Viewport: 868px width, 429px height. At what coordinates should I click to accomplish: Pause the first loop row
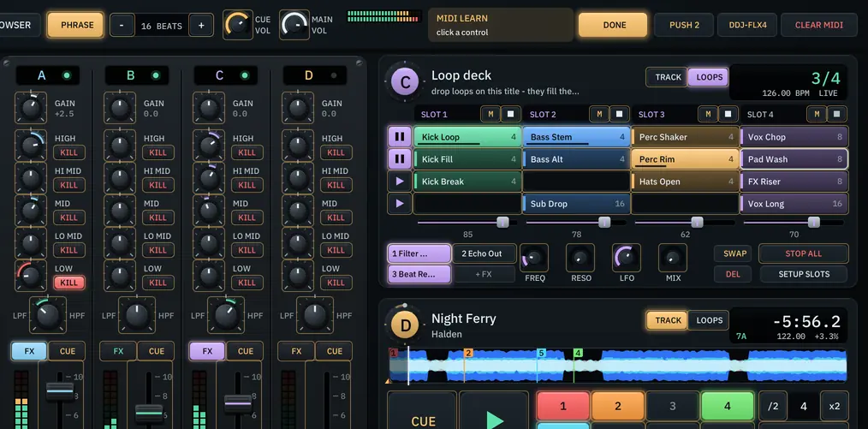point(399,137)
